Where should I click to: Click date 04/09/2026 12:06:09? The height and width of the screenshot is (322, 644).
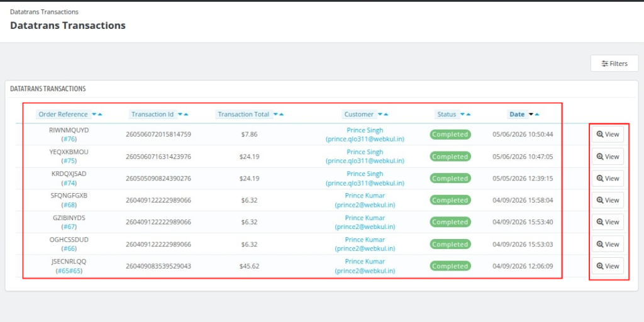(x=523, y=266)
